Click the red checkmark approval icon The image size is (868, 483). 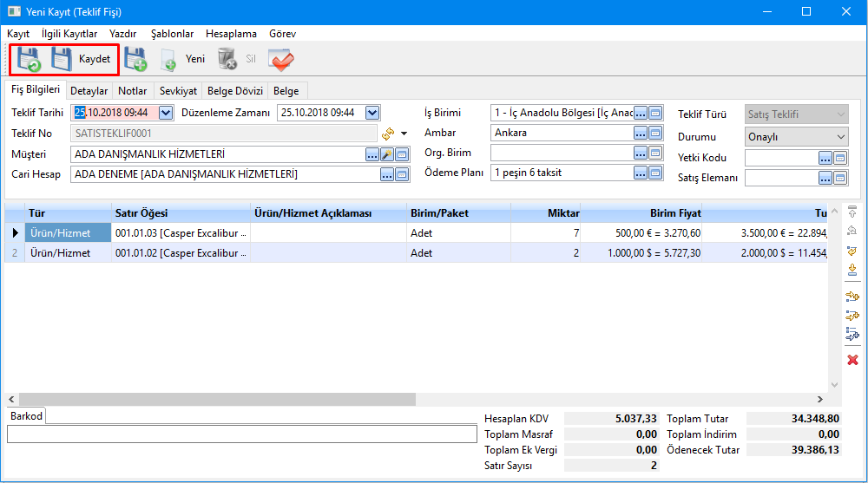281,60
